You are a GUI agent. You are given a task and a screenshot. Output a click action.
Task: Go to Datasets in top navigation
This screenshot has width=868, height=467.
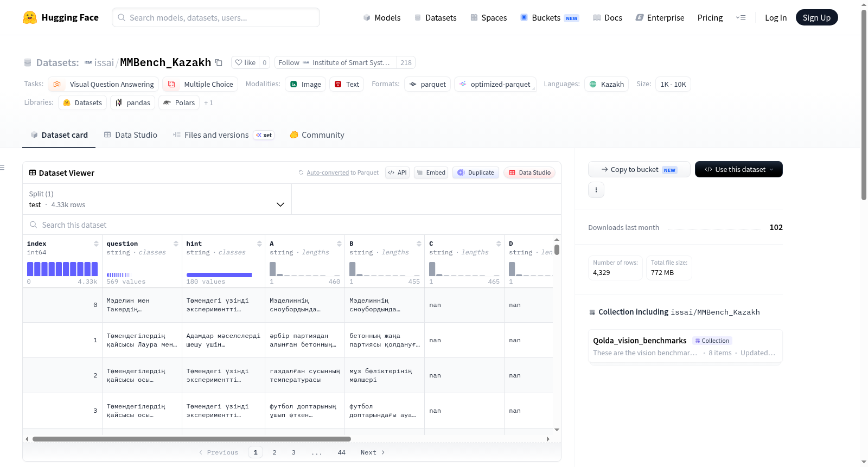[435, 17]
